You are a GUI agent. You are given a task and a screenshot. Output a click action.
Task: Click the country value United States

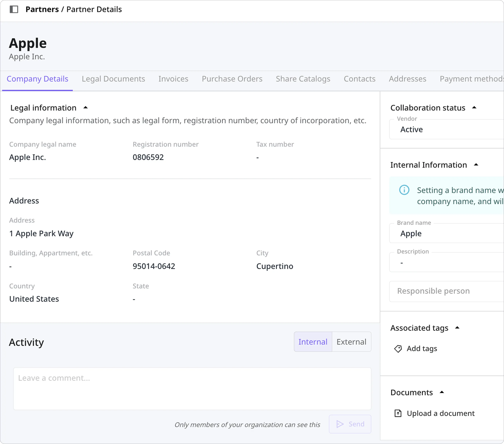tap(34, 299)
